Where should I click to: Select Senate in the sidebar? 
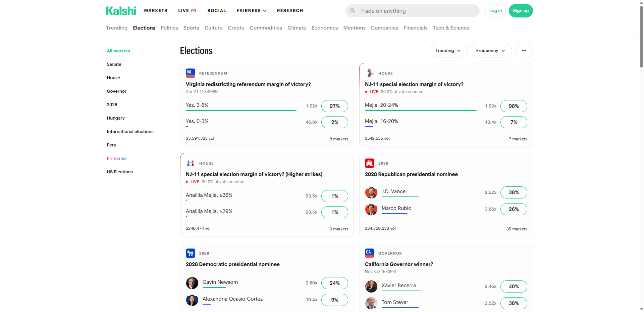pyautogui.click(x=114, y=64)
